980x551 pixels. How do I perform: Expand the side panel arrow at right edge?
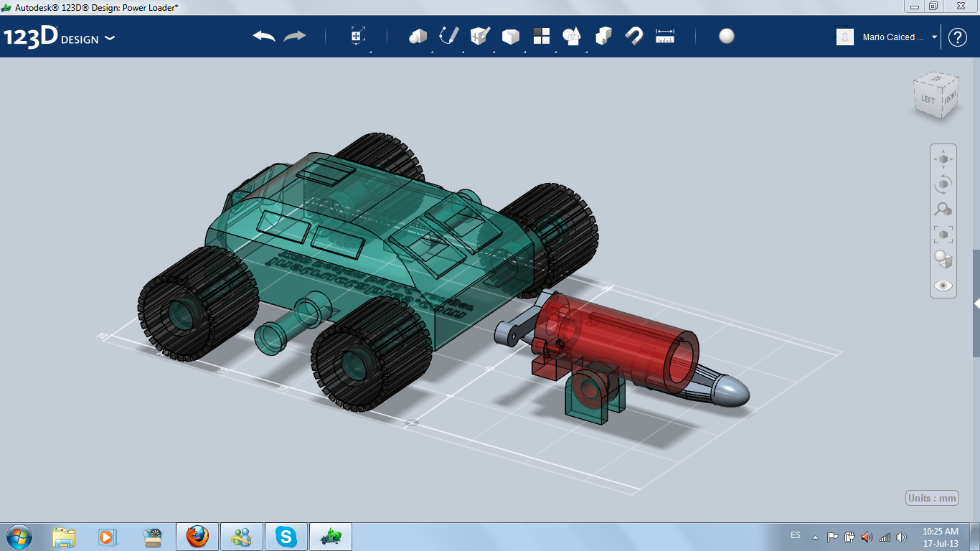(x=976, y=303)
